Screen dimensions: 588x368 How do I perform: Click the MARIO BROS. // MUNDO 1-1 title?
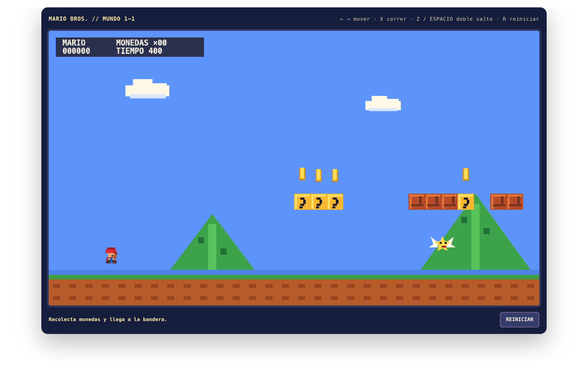click(x=92, y=19)
